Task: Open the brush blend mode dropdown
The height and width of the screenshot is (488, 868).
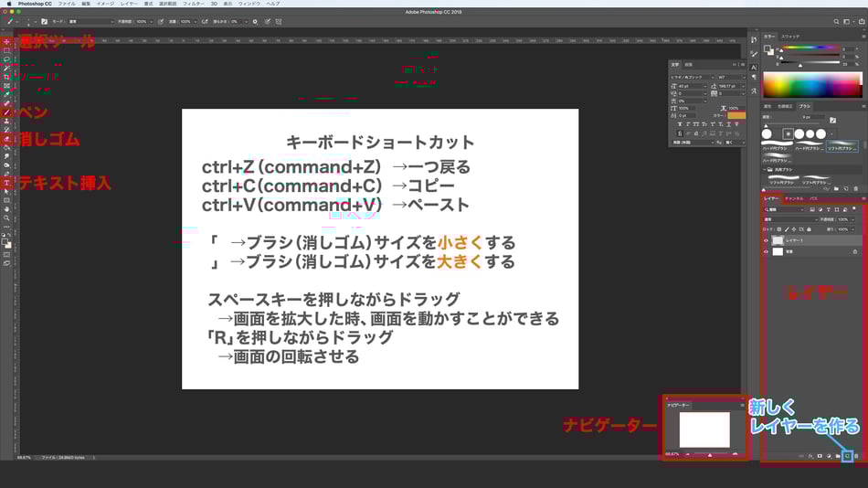Action: tap(90, 22)
